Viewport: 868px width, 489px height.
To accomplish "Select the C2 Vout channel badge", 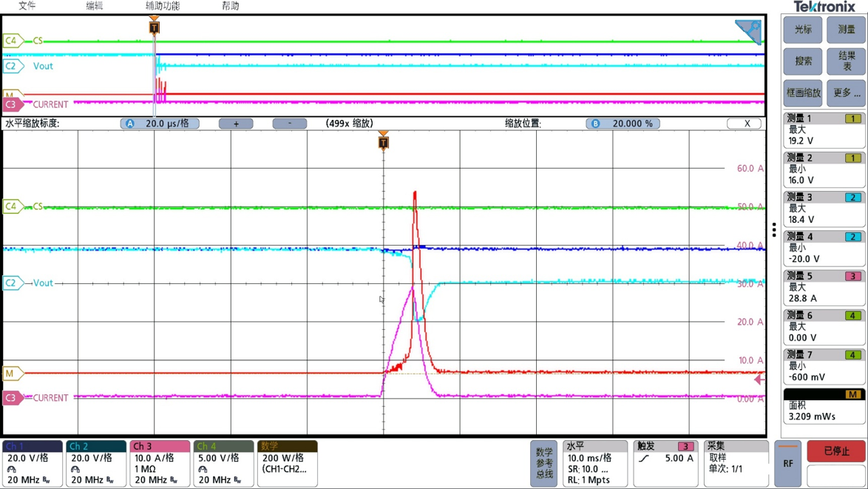I will pos(13,283).
